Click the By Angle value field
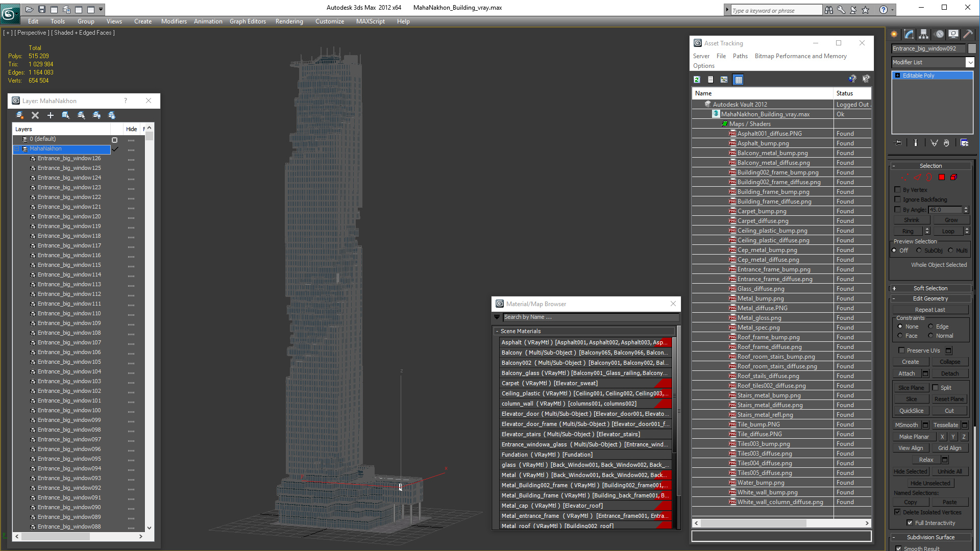Screen dimensions: 980x551 click(945, 210)
